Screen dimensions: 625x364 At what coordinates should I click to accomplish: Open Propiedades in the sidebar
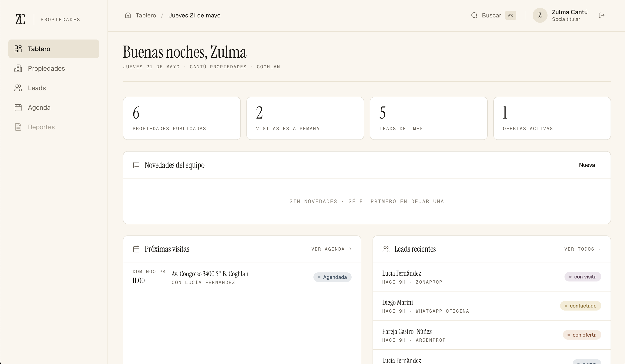tap(54, 68)
